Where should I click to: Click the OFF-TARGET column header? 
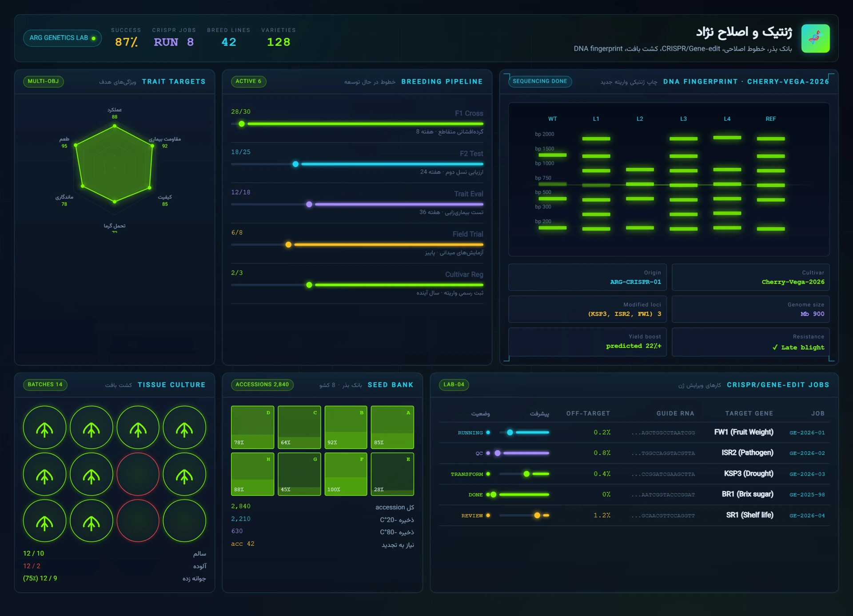tap(588, 413)
